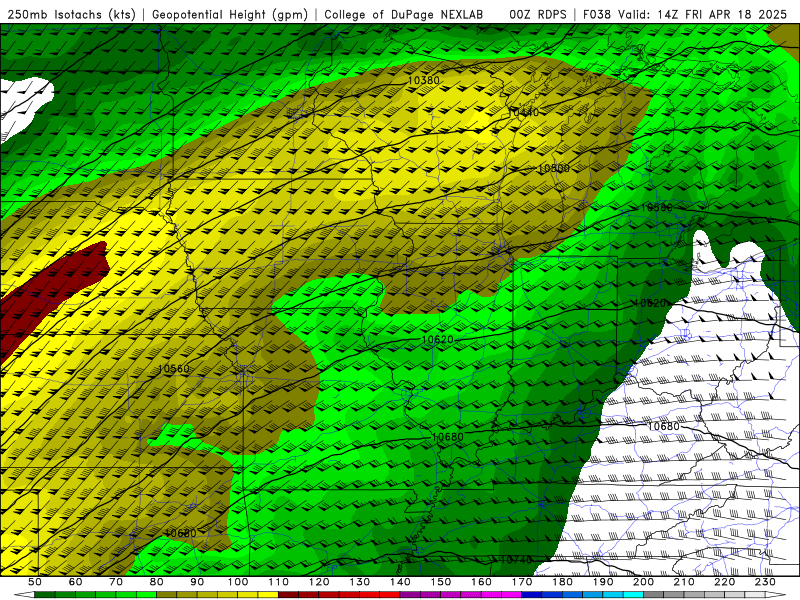Pick the dark red swatch starting at 110

click(288, 595)
